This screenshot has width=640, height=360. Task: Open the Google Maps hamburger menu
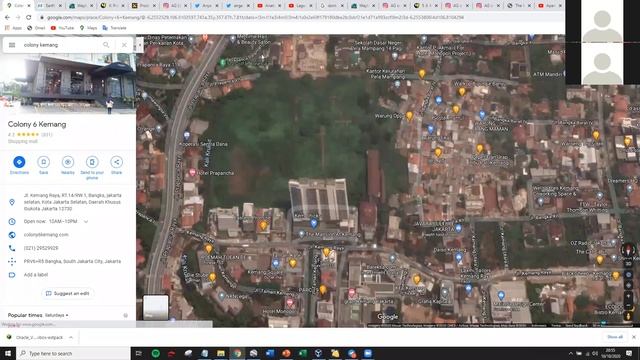(12, 45)
